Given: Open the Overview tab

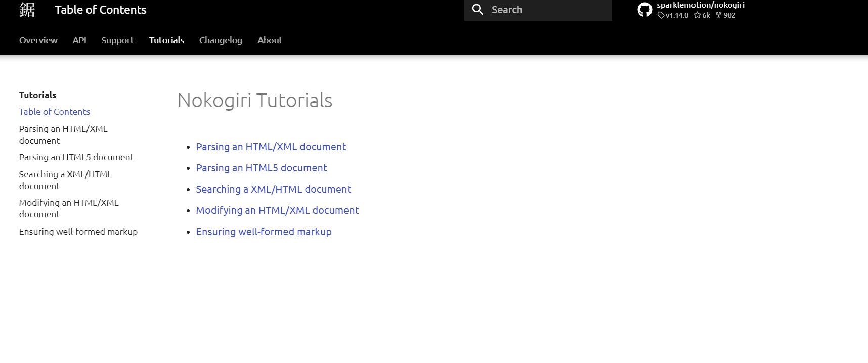Looking at the screenshot, I should (38, 40).
